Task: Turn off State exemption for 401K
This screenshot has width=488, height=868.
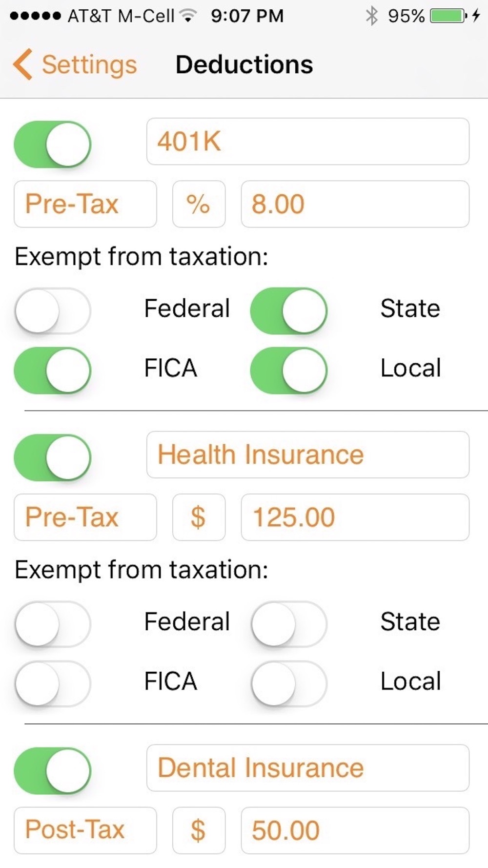Action: tap(288, 311)
